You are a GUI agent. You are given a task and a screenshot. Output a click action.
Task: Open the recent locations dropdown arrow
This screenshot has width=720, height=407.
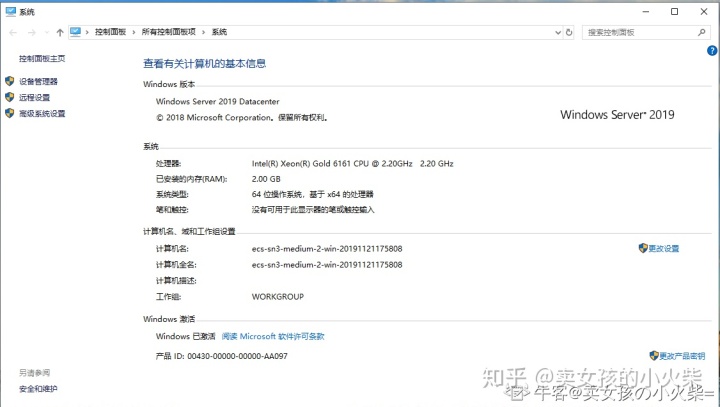pos(47,32)
